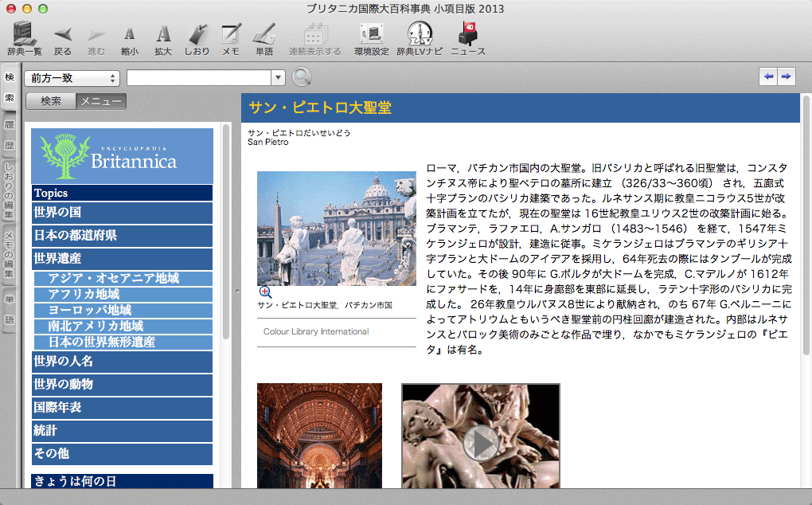Select the メニュー segment
The width and height of the screenshot is (812, 505).
101,101
